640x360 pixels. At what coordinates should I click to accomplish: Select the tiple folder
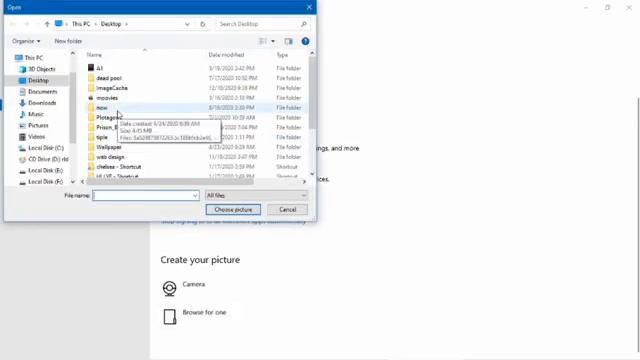(x=102, y=137)
